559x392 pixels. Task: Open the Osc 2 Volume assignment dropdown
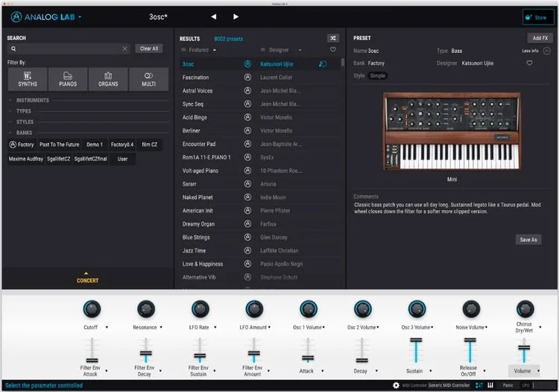[x=378, y=327]
